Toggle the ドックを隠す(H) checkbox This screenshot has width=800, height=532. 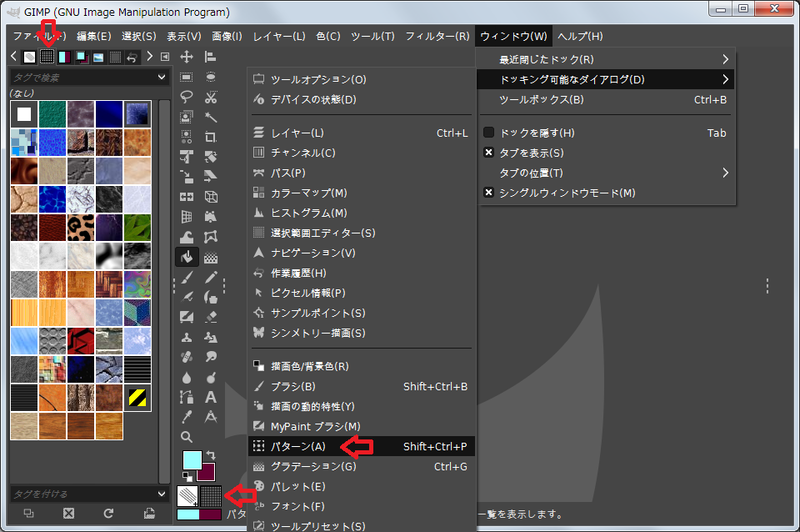point(488,132)
